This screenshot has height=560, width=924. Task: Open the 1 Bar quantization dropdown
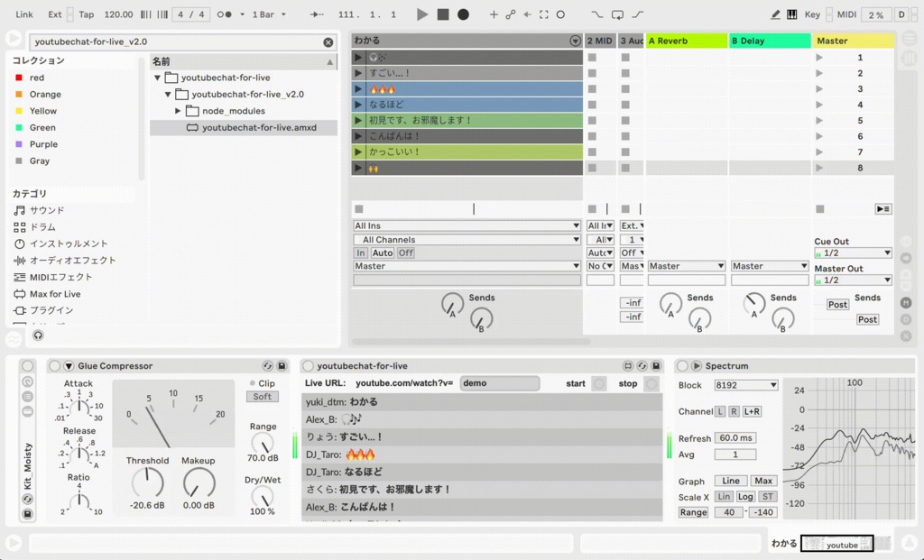[269, 14]
